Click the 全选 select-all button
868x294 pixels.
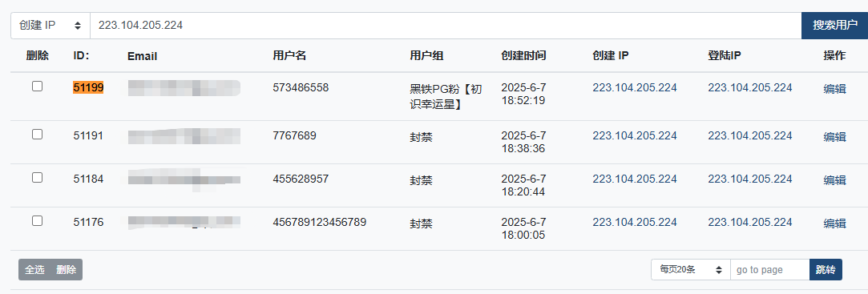coord(34,270)
